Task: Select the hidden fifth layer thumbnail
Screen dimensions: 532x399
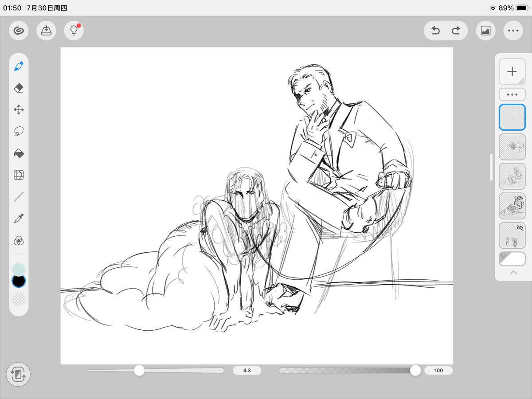Action: click(512, 235)
